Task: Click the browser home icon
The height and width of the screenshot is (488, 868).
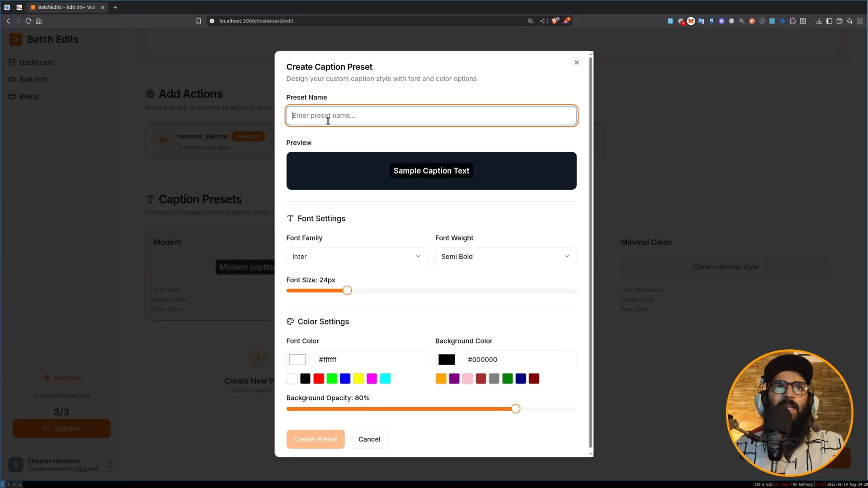Action: coord(39,21)
